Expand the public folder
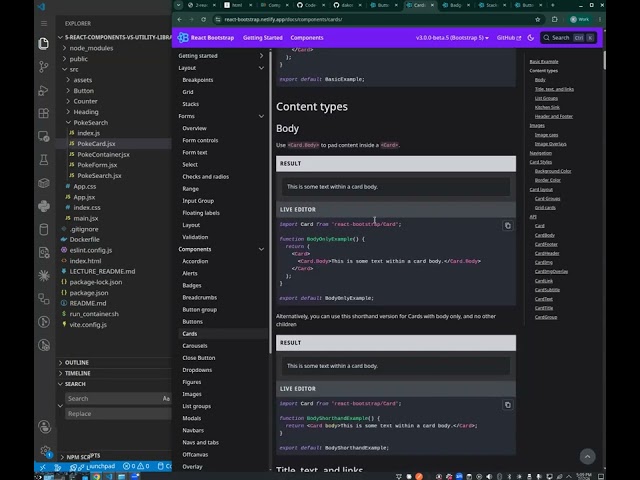The image size is (640, 480). 78,59
